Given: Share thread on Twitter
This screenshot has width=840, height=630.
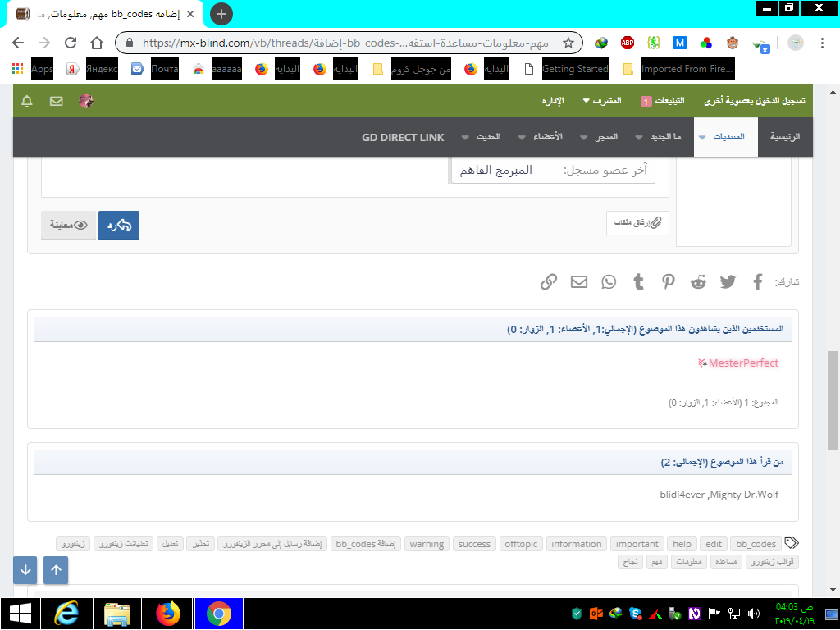Looking at the screenshot, I should [x=728, y=282].
